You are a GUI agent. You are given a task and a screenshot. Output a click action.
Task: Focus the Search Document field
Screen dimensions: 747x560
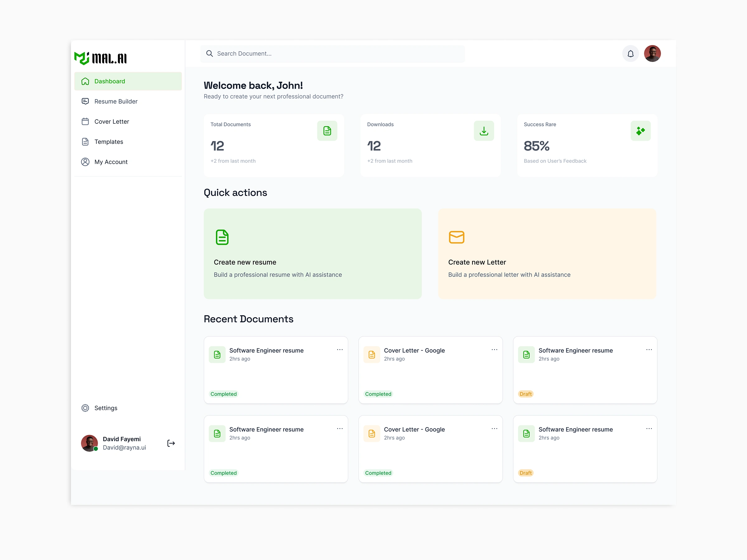tap(333, 54)
